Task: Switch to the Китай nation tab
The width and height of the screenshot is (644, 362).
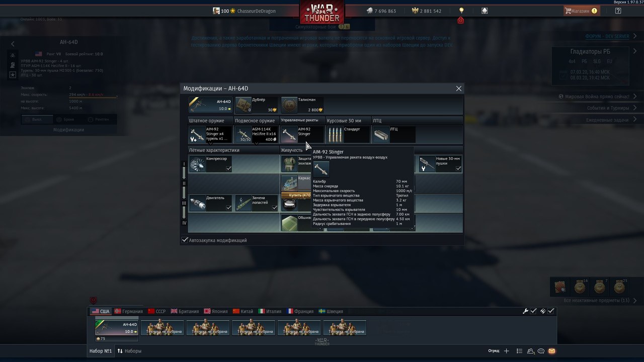Action: (x=243, y=311)
